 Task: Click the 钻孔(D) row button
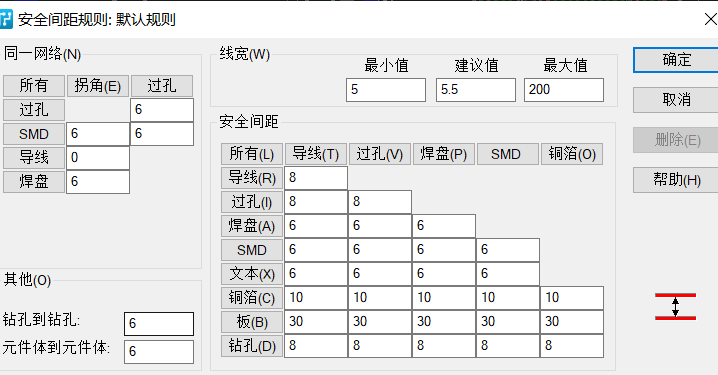point(252,346)
